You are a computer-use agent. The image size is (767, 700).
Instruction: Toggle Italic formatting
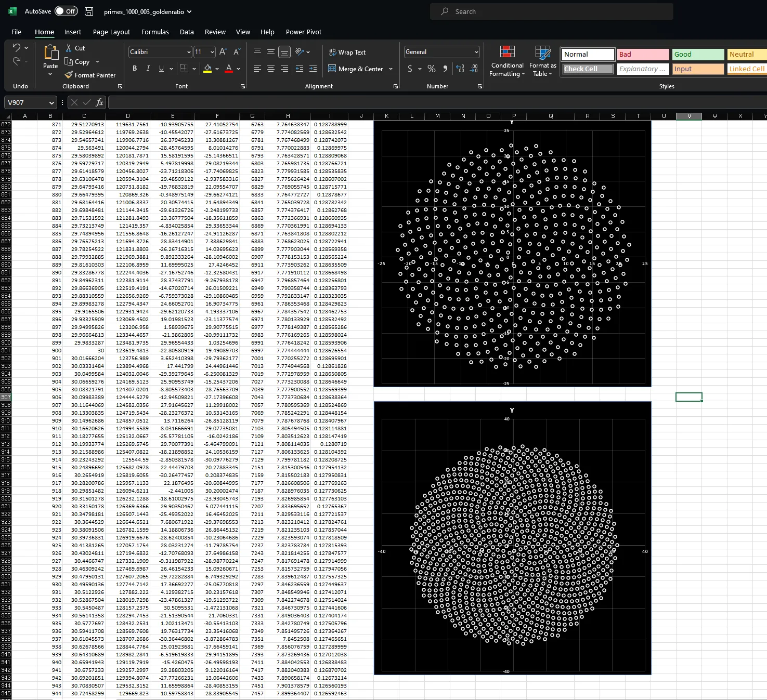[x=148, y=69]
